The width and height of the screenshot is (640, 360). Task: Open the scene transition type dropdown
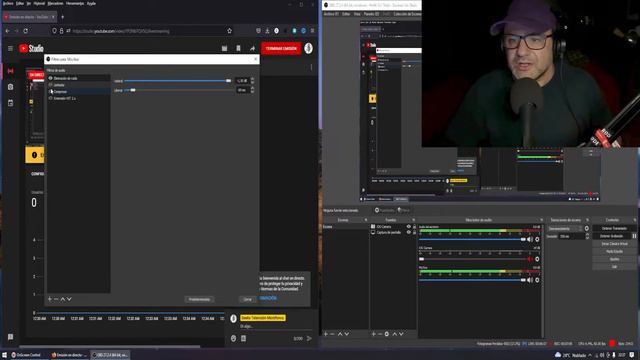click(565, 229)
